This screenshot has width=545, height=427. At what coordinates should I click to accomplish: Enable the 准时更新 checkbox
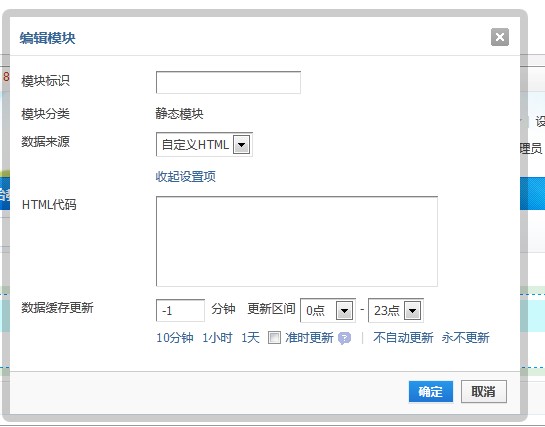coord(274,338)
